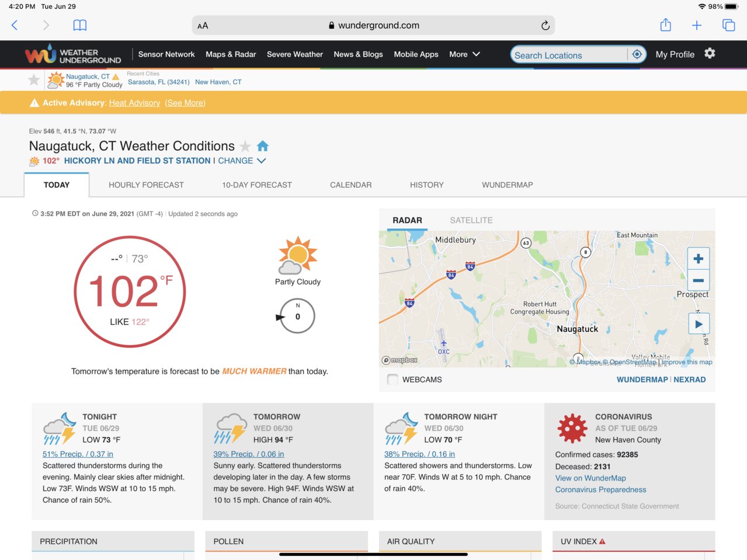This screenshot has height=560, width=747.
Task: Open Mobile Apps menu item
Action: click(416, 54)
